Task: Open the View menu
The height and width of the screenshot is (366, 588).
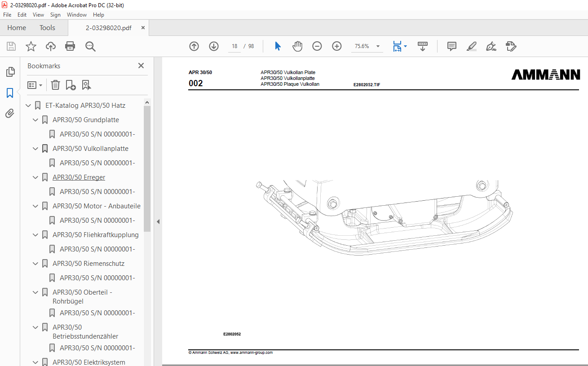Action: coord(38,15)
